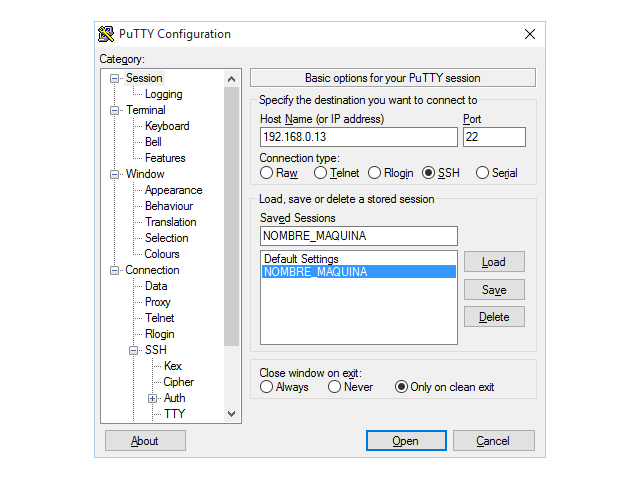Image resolution: width=640 pixels, height=480 pixels.
Task: Select NOMBRE_MAQUINA in the sessions list
Action: click(x=359, y=272)
